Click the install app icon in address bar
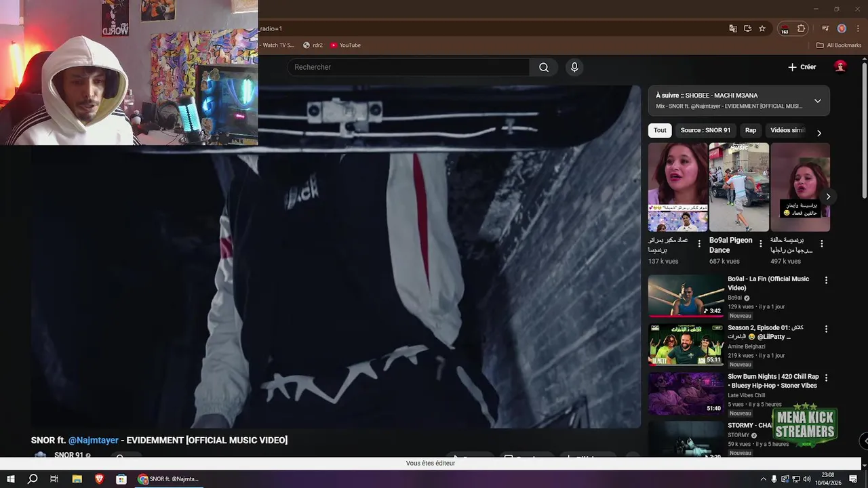The width and height of the screenshot is (868, 488). tap(747, 28)
